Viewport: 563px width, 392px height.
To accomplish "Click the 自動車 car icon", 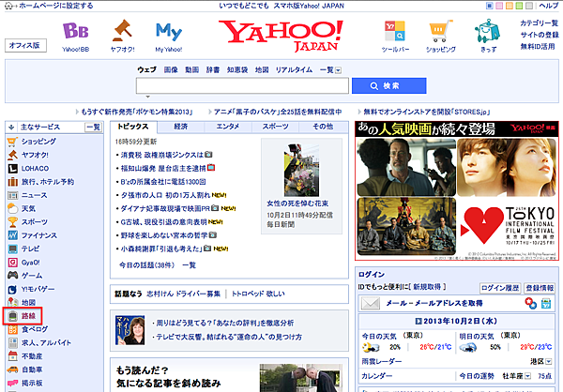I will [12, 369].
